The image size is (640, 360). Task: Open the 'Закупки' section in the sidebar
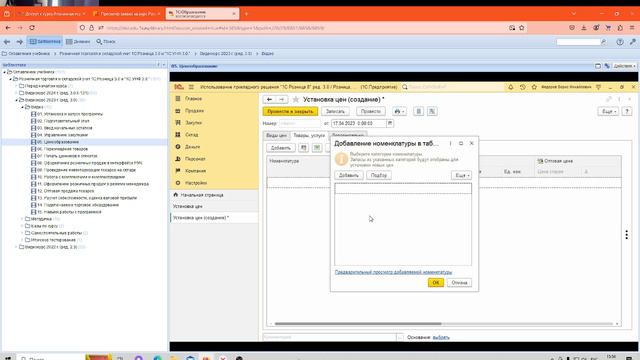click(193, 122)
